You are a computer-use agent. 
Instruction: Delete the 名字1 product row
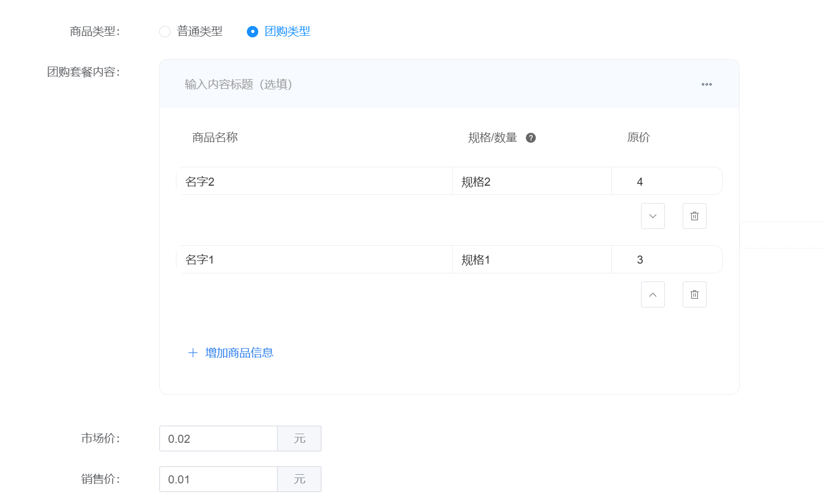[x=694, y=294]
